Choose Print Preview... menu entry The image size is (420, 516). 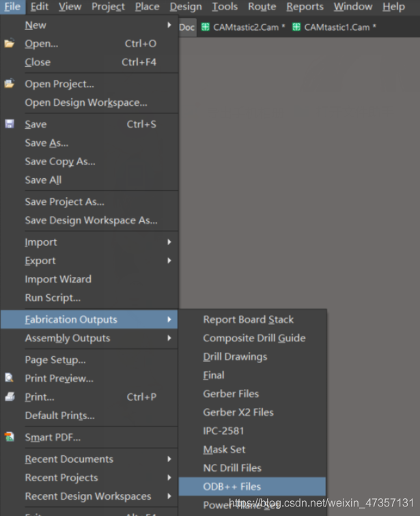tap(89, 378)
